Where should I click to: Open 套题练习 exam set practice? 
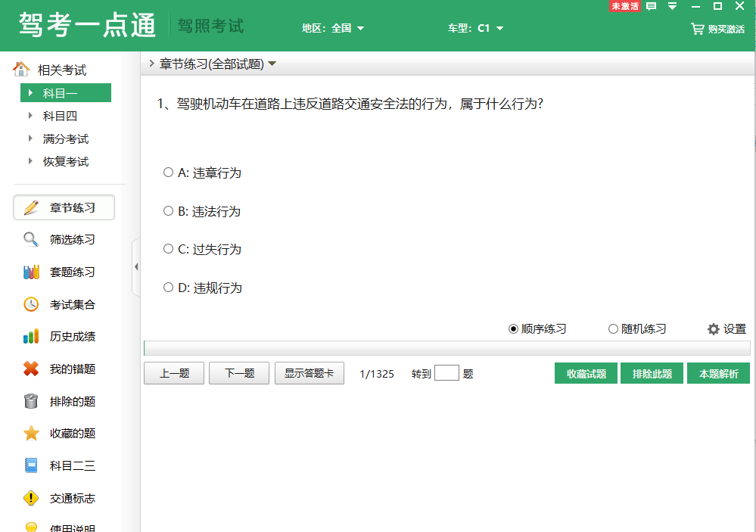(64, 272)
